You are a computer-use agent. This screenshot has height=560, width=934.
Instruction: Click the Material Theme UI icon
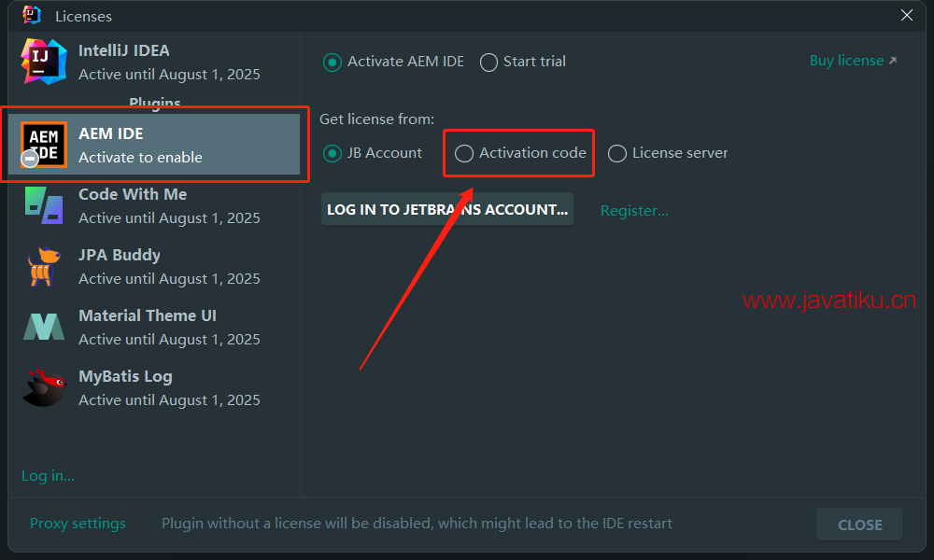click(44, 327)
